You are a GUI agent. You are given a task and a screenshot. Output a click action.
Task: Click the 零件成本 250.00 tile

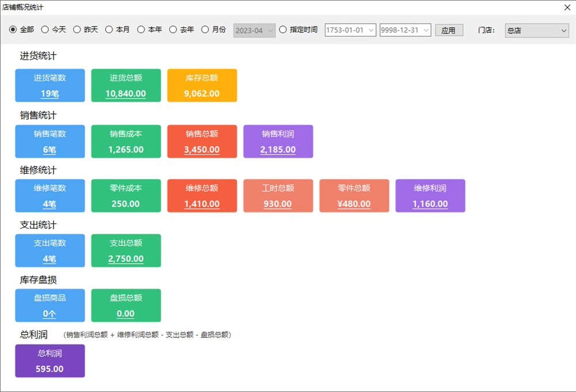click(x=126, y=196)
